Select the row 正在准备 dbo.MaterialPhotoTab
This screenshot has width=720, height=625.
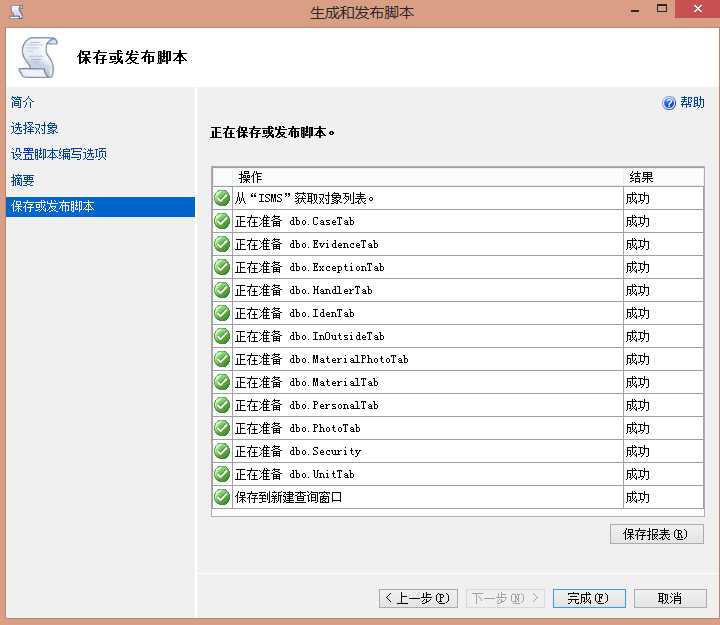tap(458, 359)
